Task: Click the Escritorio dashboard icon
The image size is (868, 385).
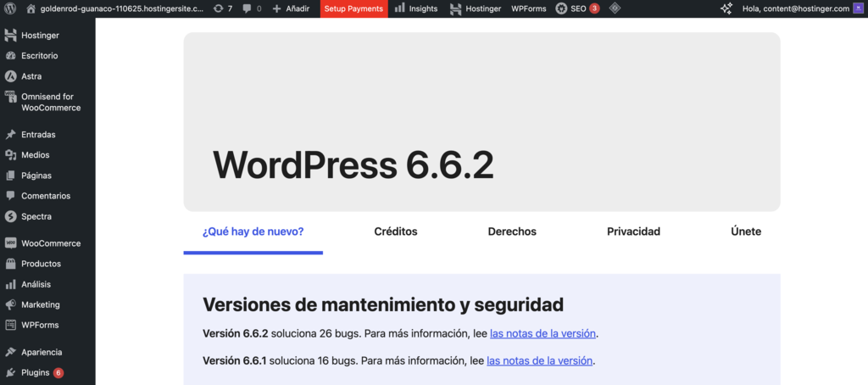Action: tap(10, 56)
